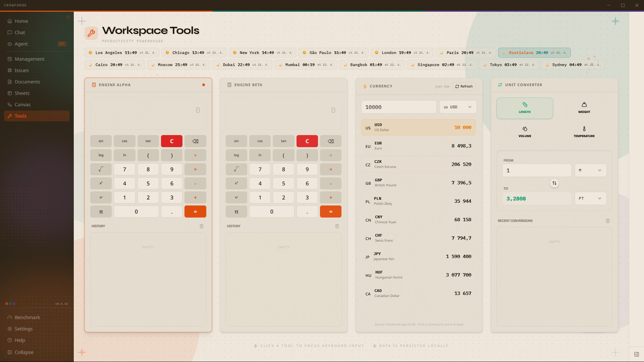The image size is (644, 362).
Task: Click the equals key in Engine Beta
Action: click(331, 212)
